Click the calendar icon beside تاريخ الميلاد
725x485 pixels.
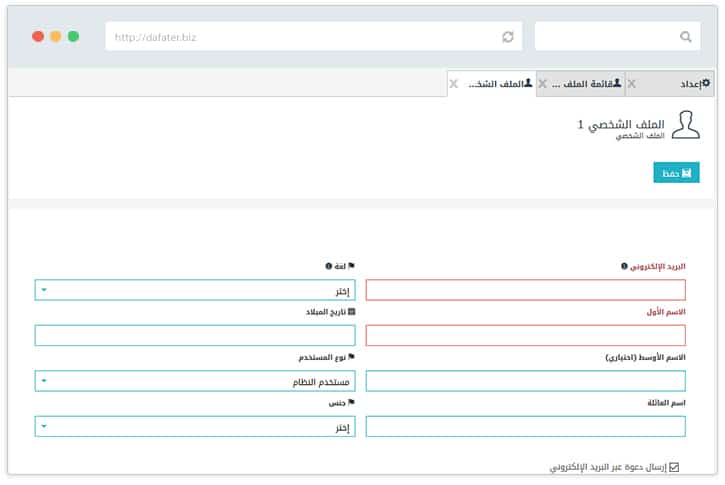point(351,312)
